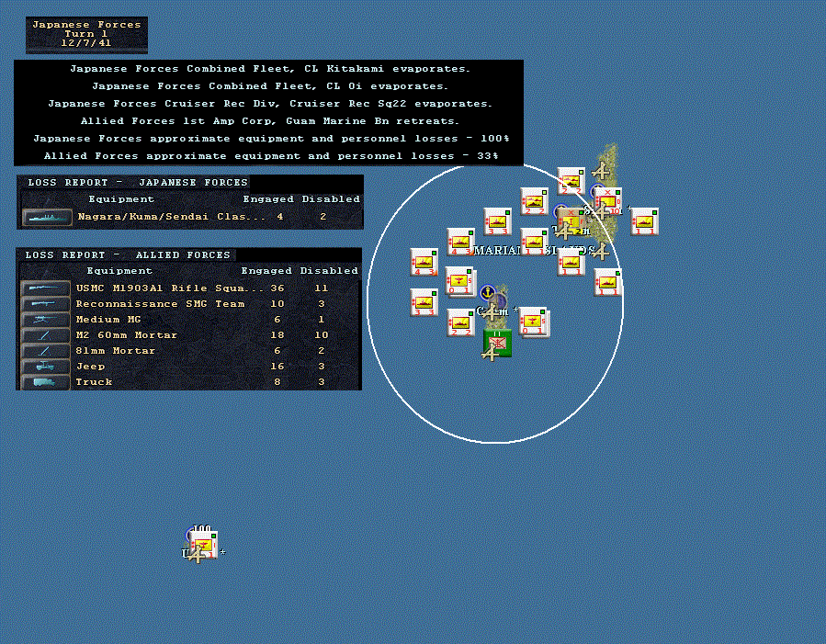Click the 'Truck' row name

pyautogui.click(x=95, y=382)
